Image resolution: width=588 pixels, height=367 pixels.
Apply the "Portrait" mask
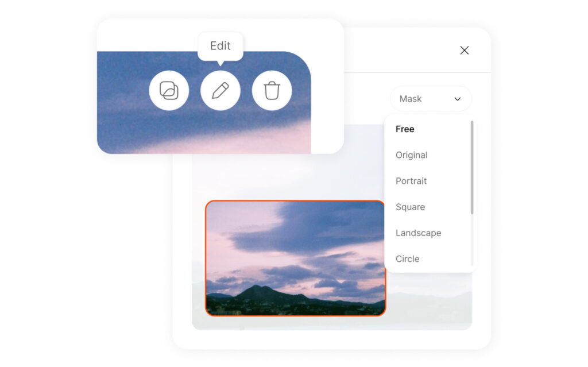tap(411, 181)
